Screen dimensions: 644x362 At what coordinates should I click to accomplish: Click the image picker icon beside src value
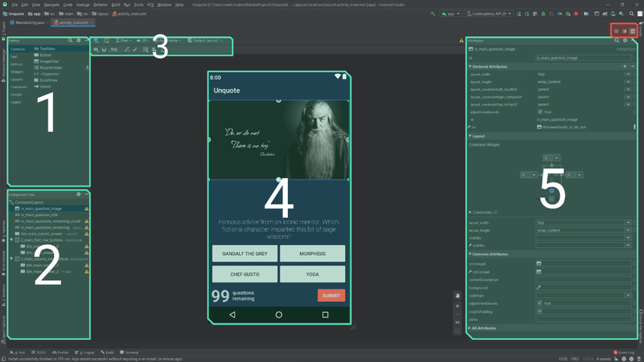pos(539,127)
